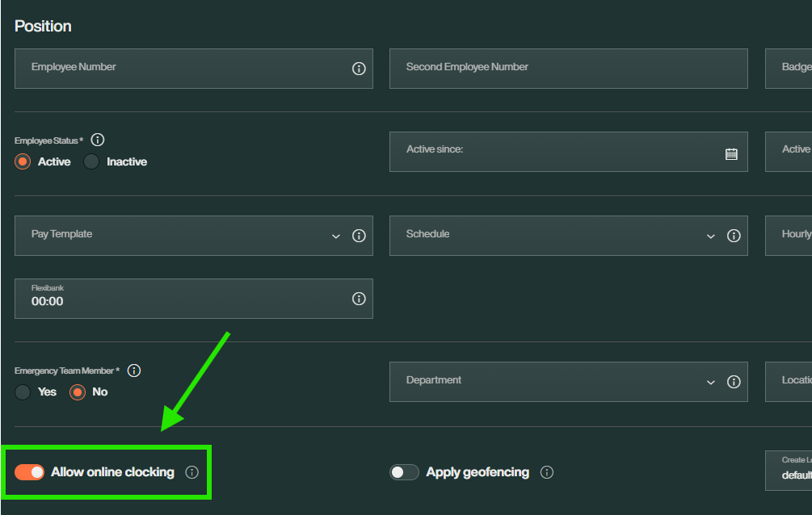Select Yes for Emergency Team Member
Screen dimensions: 812x515
pyautogui.click(x=23, y=391)
